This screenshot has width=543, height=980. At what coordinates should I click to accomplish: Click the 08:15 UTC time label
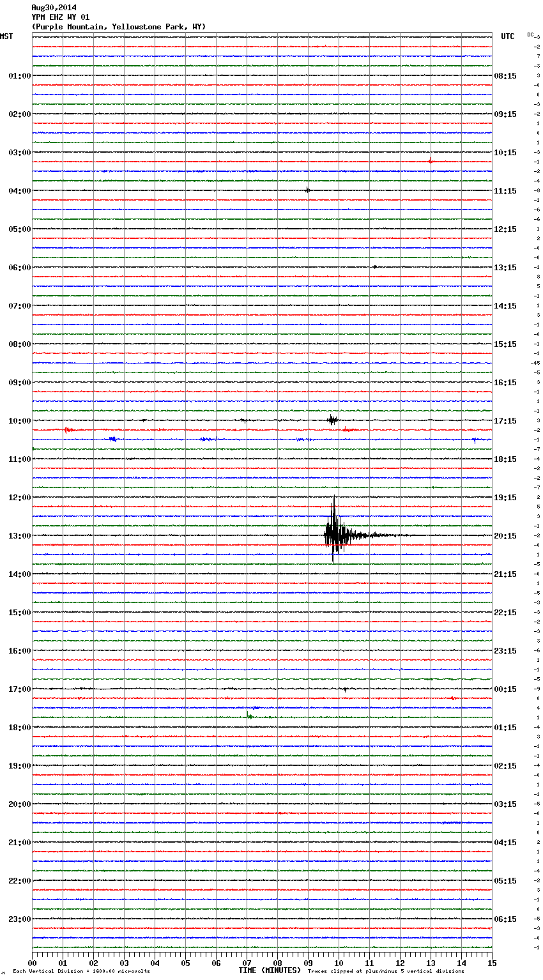pos(505,76)
